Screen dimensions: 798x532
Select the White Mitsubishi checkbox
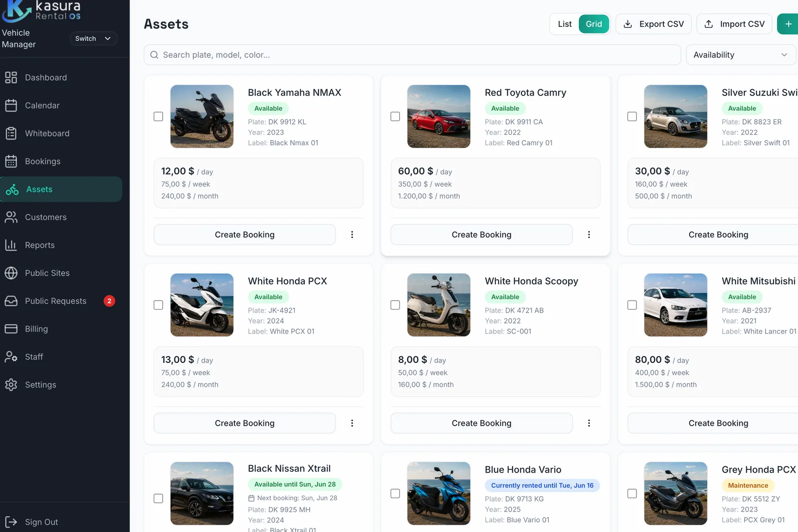(x=632, y=305)
